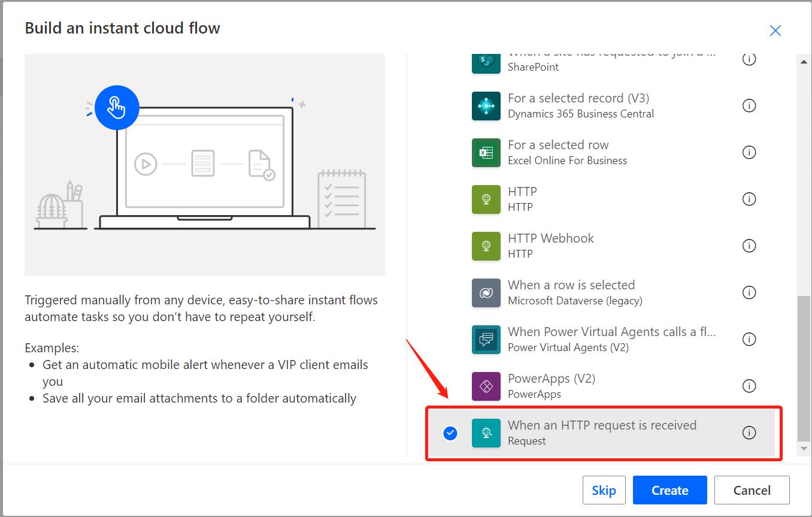The image size is (812, 517).
Task: Choose the PowerApps (V2) trigger name
Action: (x=552, y=379)
